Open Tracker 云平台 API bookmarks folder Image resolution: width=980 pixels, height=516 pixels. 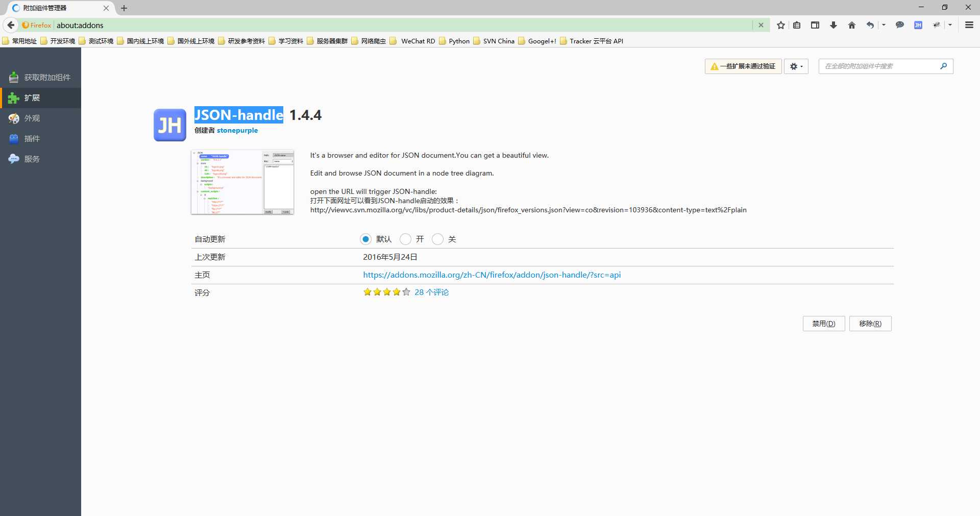(592, 41)
